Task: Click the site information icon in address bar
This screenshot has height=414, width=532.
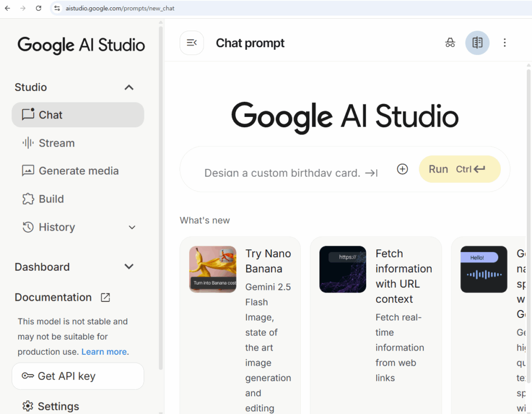Action: tap(57, 8)
